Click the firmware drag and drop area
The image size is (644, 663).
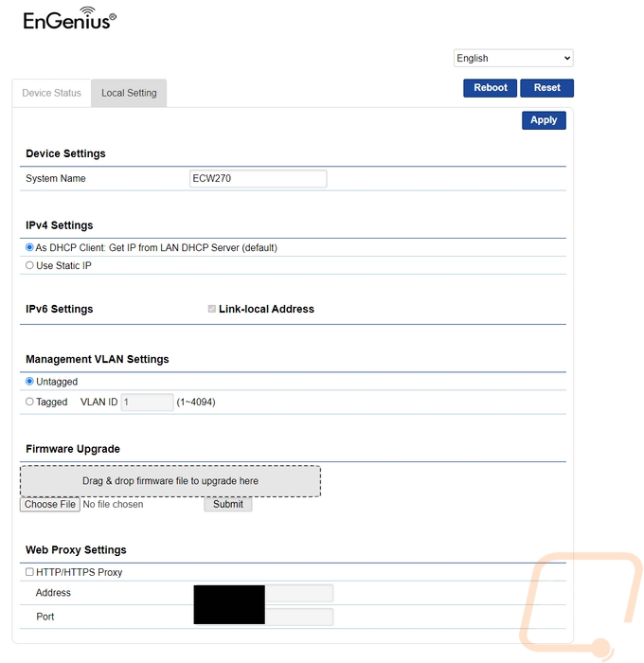tap(170, 481)
